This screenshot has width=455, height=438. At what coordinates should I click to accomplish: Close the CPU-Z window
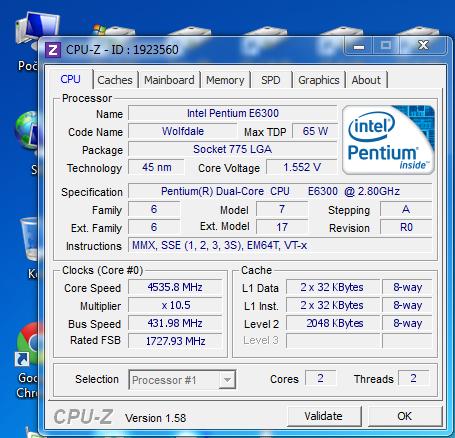[424, 46]
